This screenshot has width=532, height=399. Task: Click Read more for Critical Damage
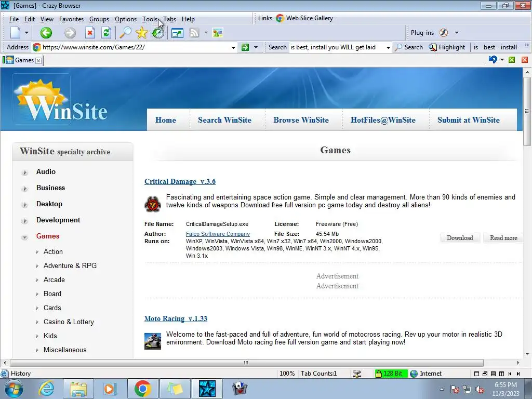(x=503, y=238)
